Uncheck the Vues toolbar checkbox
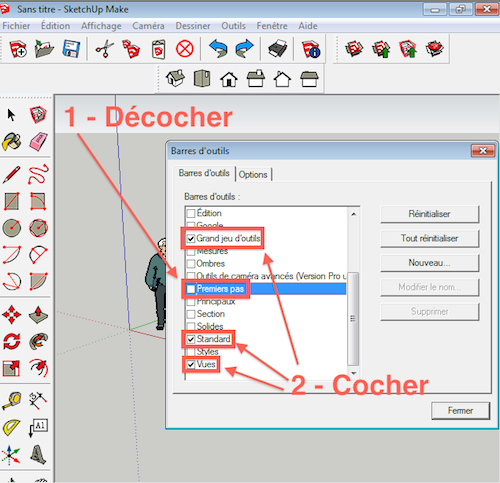 [x=191, y=364]
